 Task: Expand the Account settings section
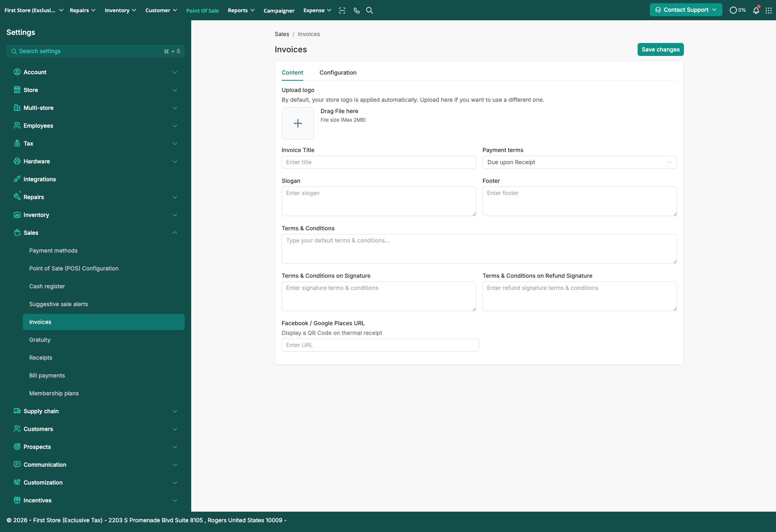(x=175, y=72)
